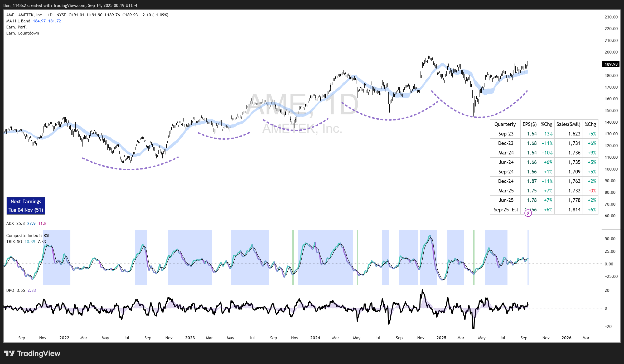Click the ADX indicator label
Image resolution: width=624 pixels, height=364 pixels.
10,224
